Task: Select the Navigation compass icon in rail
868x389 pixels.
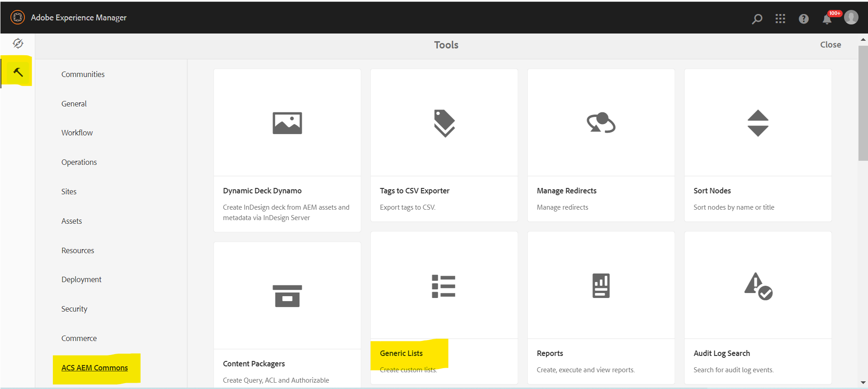Action: click(18, 43)
